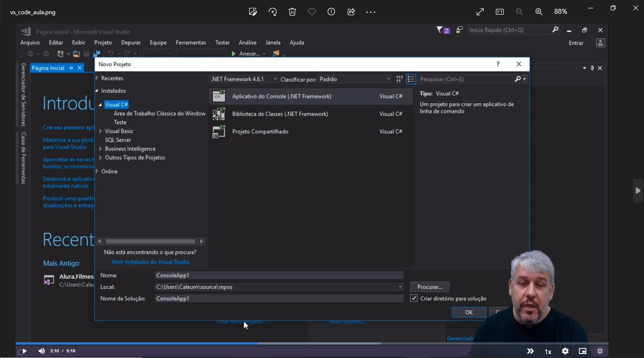Expand the Recentes tree node
Viewport: 644px width, 358px height.
pyautogui.click(x=97, y=78)
